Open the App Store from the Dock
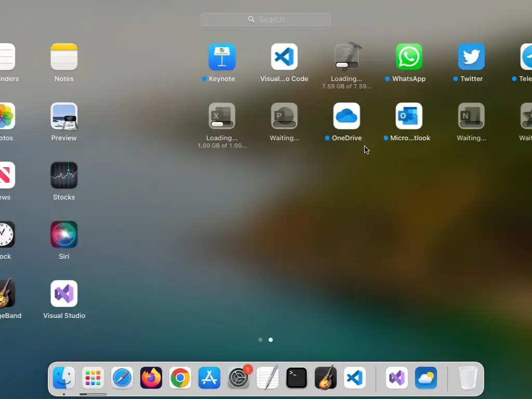The width and height of the screenshot is (532, 399). pyautogui.click(x=209, y=378)
